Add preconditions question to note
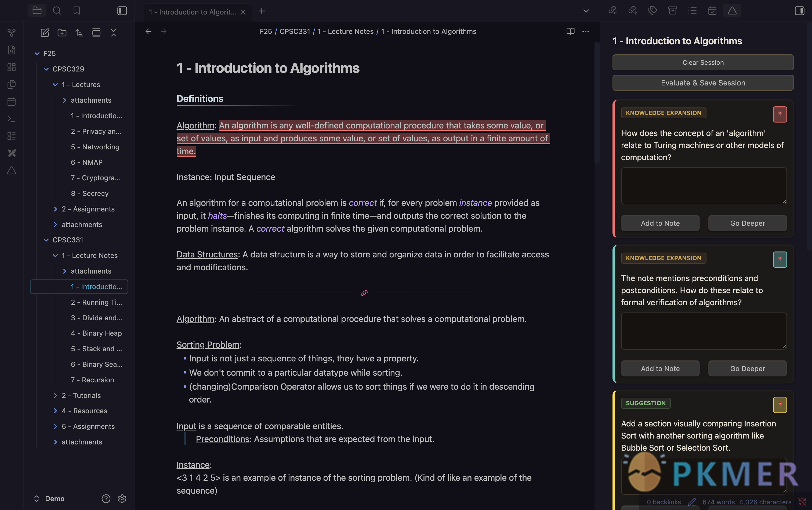 click(660, 368)
